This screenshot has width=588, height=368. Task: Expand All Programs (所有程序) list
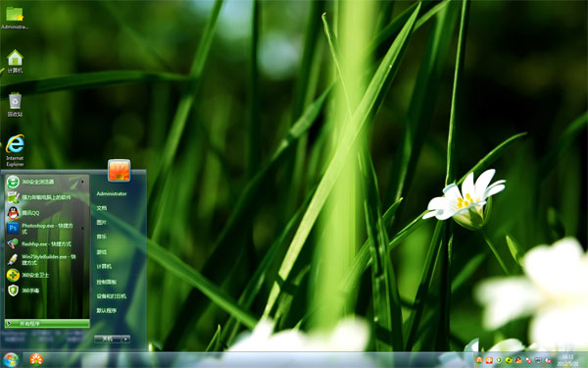[47, 323]
